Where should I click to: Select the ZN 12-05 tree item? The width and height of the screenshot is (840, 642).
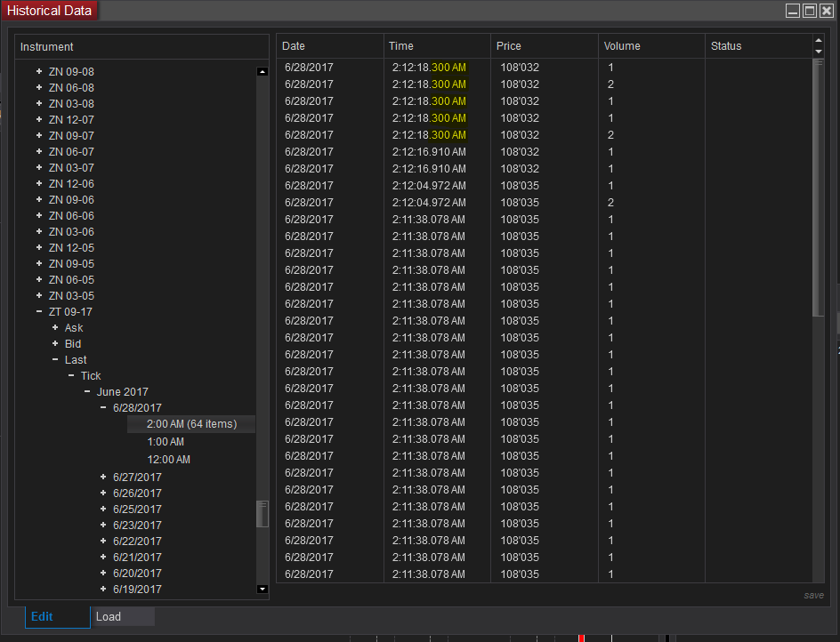pyautogui.click(x=71, y=248)
